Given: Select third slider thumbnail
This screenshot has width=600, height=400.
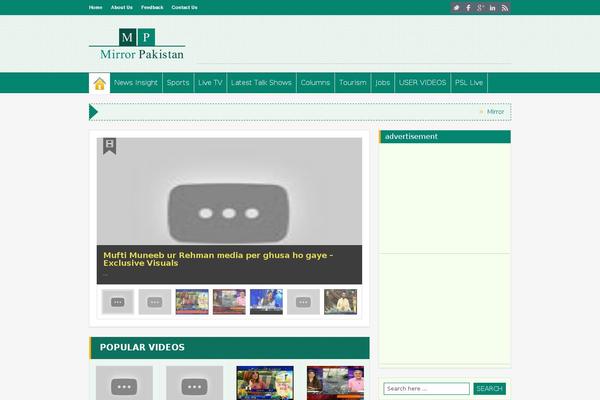Looking at the screenshot, I should point(192,302).
